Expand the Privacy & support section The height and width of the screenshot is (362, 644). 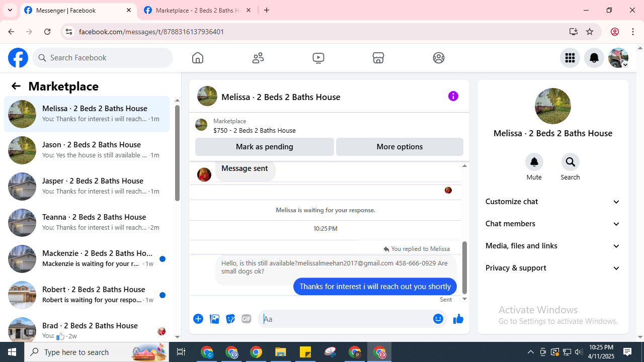click(553, 268)
